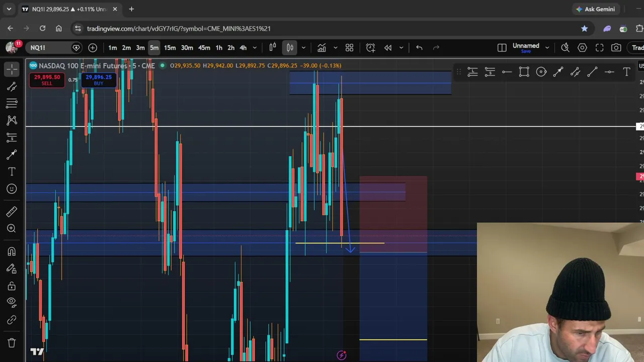
Task: Open the chart patterns drawing tool
Action: [12, 120]
